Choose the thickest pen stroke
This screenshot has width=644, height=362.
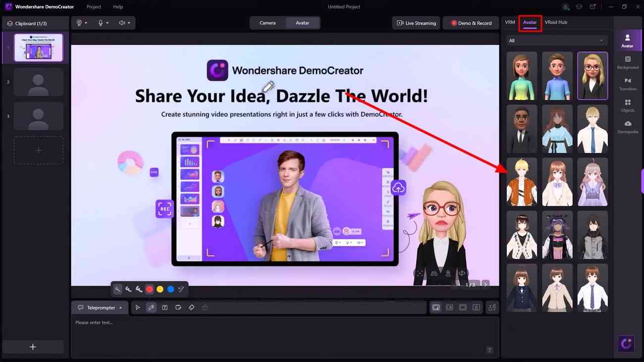[139, 289]
